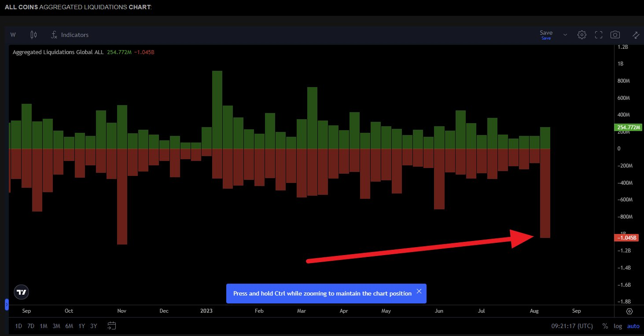The height and width of the screenshot is (336, 644).
Task: Toggle the auto scale mode
Action: click(633, 326)
